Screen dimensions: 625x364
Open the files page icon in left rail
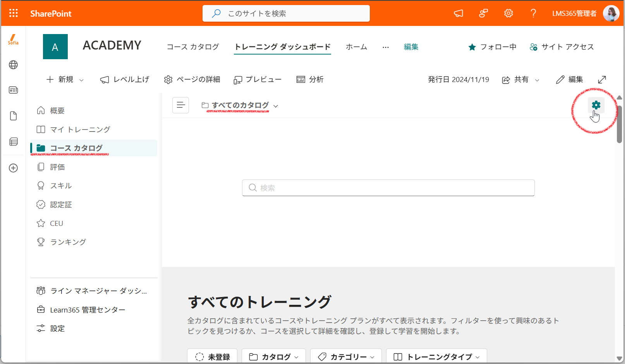[14, 116]
